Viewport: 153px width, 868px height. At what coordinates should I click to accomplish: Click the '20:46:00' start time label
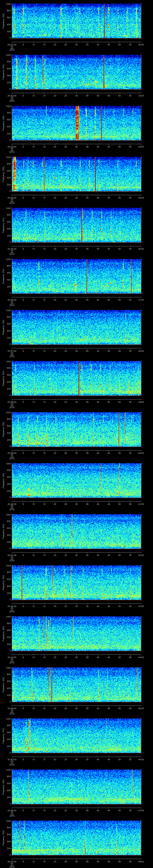pos(12,810)
